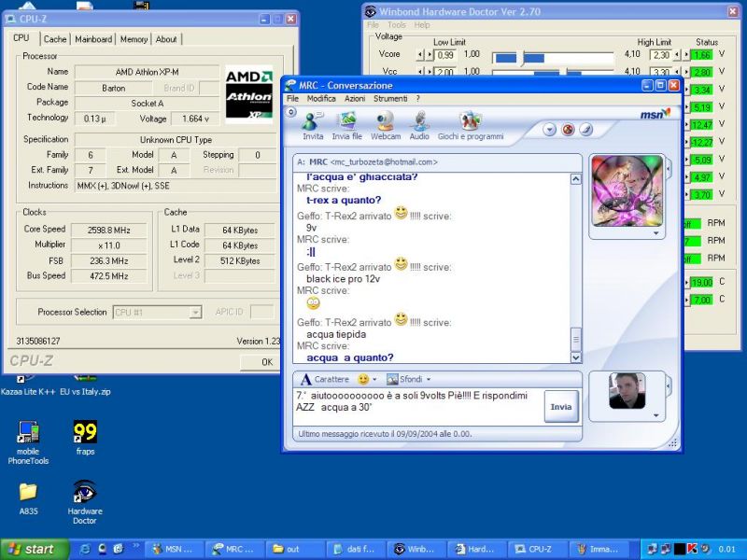Image resolution: width=747 pixels, height=560 pixels.
Task: Open the Modifica menu
Action: pyautogui.click(x=321, y=99)
